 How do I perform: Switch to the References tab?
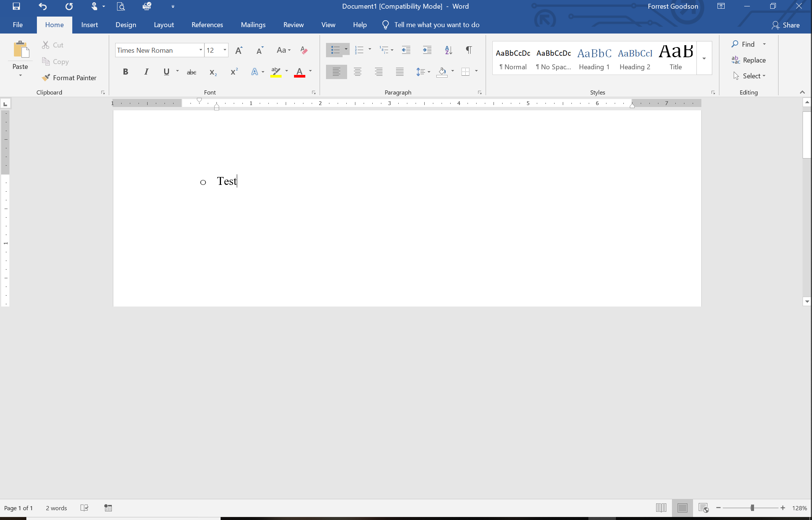point(207,25)
